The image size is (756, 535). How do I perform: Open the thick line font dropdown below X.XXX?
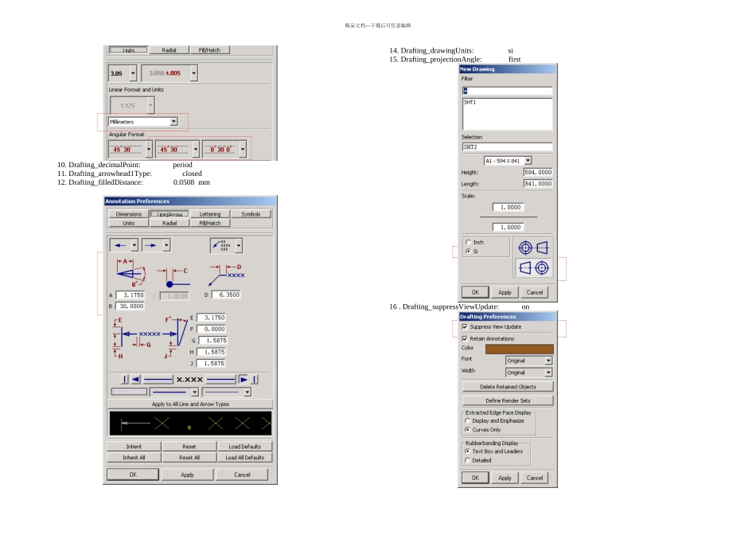click(194, 392)
